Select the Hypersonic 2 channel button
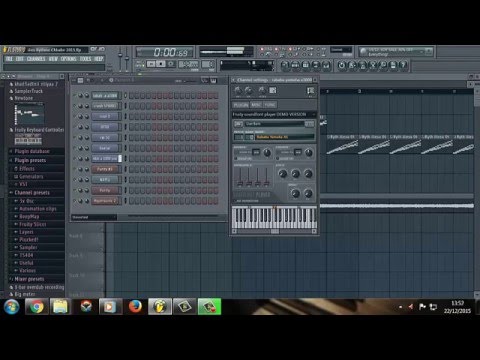480x360 pixels. pyautogui.click(x=105, y=201)
